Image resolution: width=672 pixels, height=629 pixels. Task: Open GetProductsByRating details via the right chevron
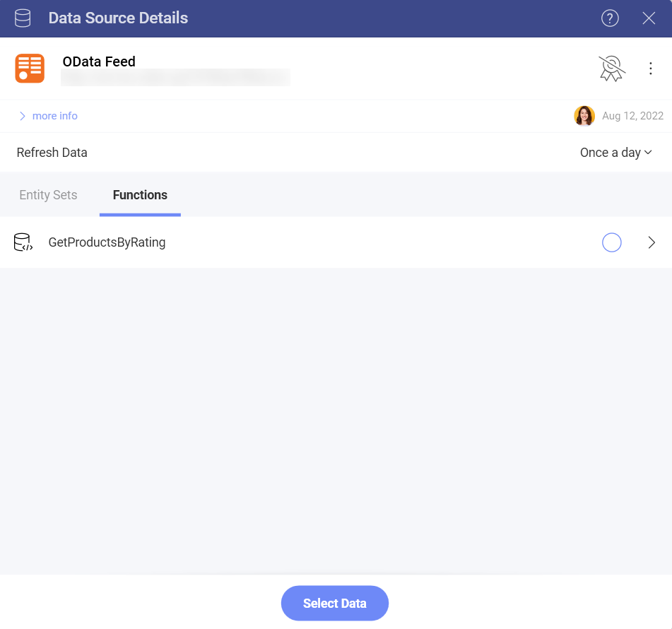651,242
